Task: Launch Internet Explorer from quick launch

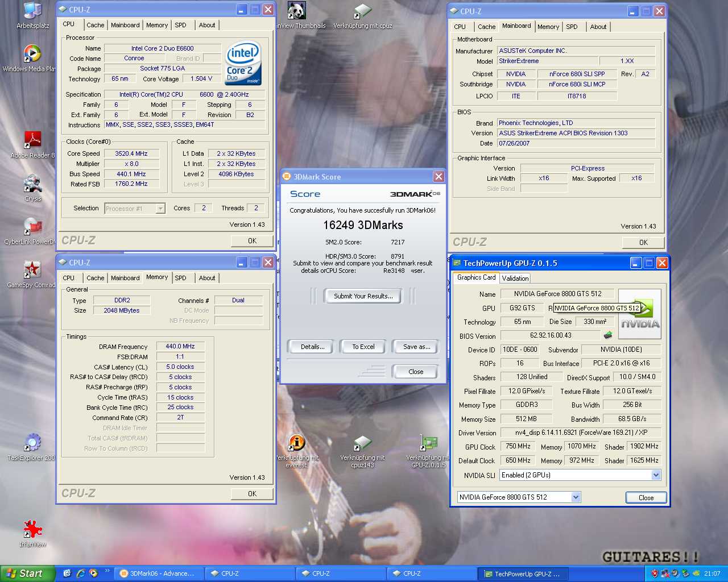Action: [80, 573]
